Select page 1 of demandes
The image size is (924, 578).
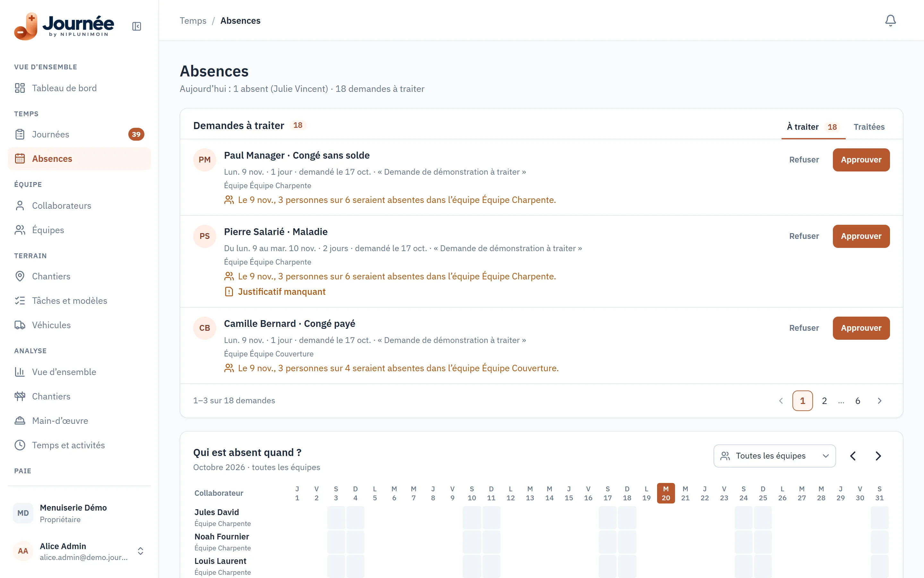click(802, 401)
